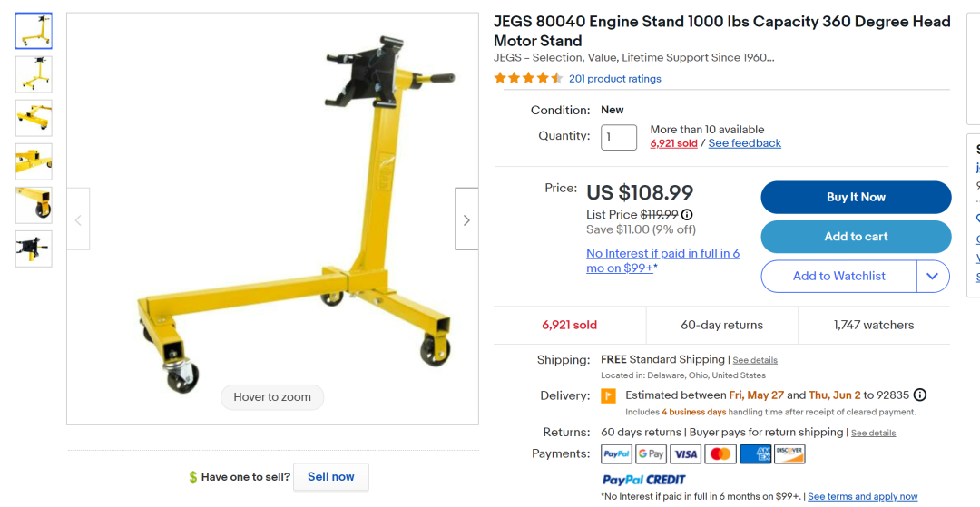This screenshot has height=507, width=980.
Task: Click the American Express card icon
Action: (x=755, y=453)
